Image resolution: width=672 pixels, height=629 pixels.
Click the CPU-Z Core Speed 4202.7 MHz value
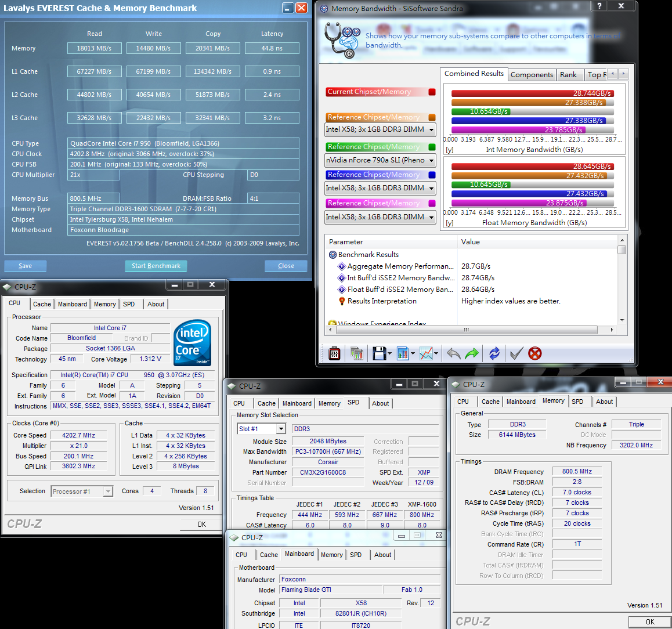(78, 435)
